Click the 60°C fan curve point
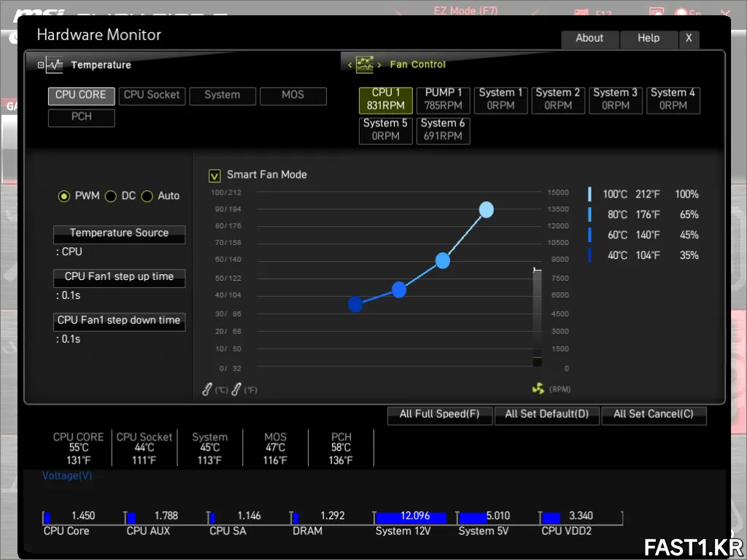This screenshot has width=747, height=560. pos(399,289)
